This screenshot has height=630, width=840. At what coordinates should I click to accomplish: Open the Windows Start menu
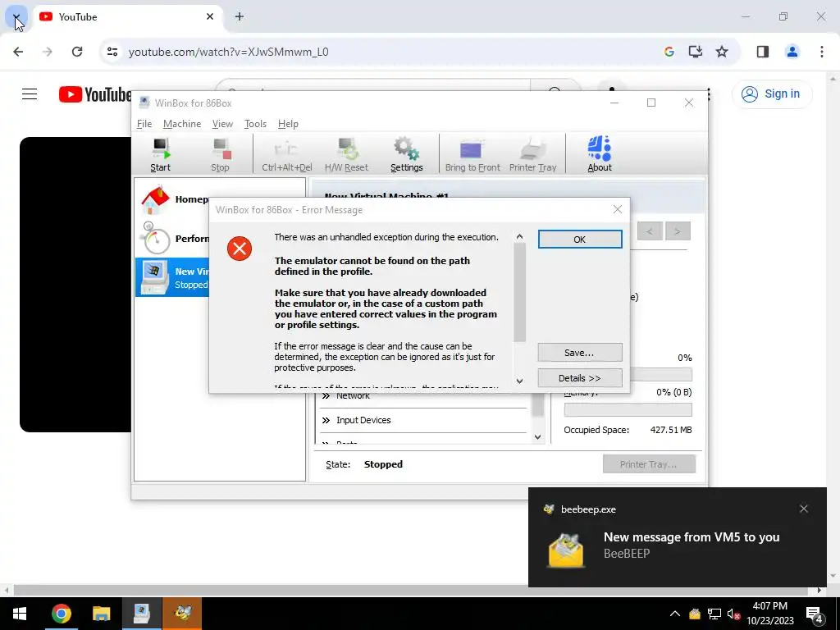[20, 614]
